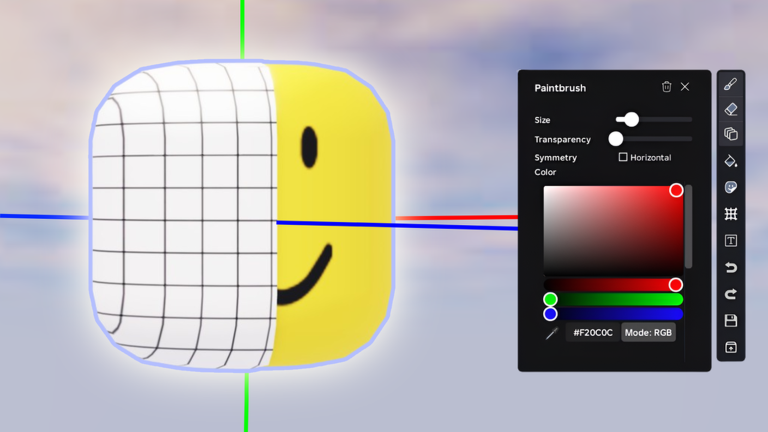Click the green channel slider bar
The image size is (768, 432).
click(x=613, y=299)
